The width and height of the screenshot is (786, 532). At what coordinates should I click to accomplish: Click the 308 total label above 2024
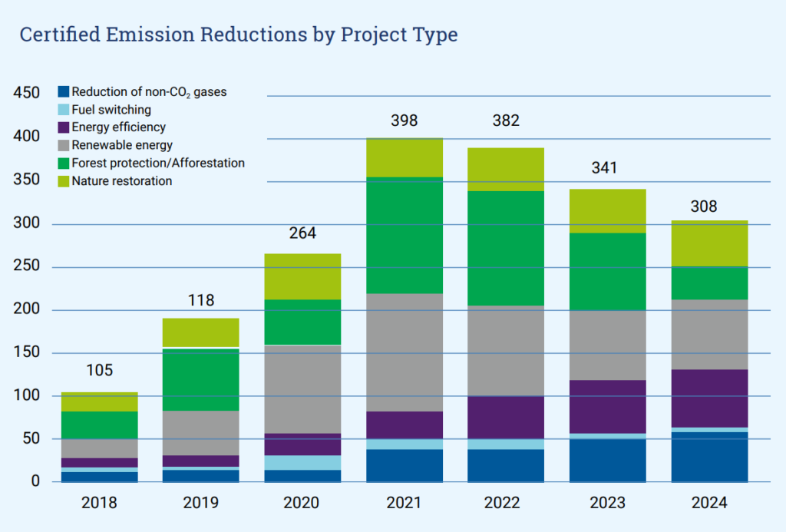(x=709, y=207)
